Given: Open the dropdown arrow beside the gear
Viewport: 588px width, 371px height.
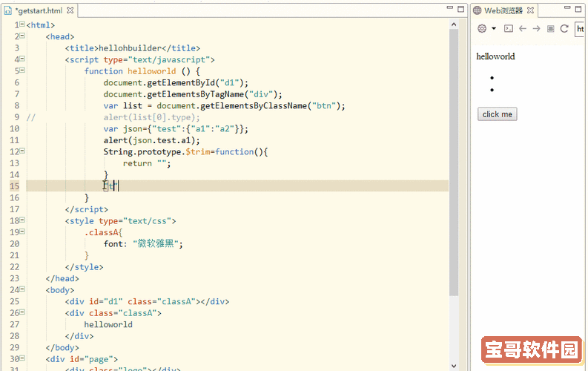Looking at the screenshot, I should click(494, 28).
